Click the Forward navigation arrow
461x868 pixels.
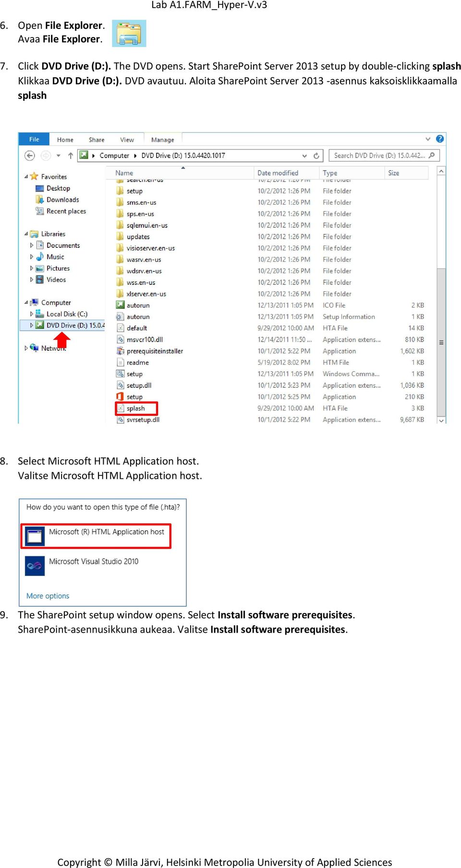click(x=46, y=156)
